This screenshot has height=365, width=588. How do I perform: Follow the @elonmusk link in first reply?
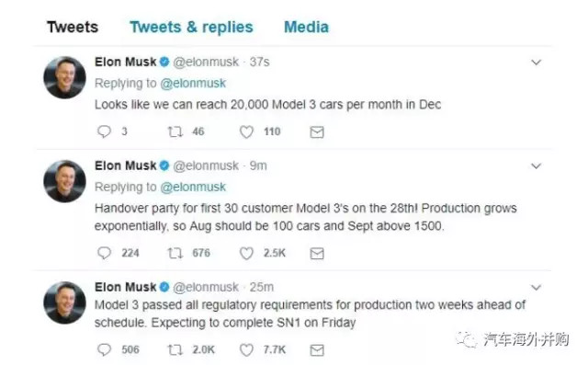click(x=193, y=83)
